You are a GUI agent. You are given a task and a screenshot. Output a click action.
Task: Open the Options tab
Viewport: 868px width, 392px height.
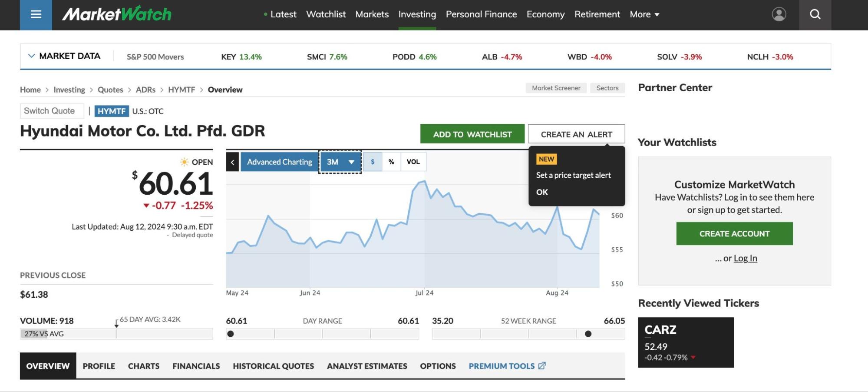tap(438, 366)
